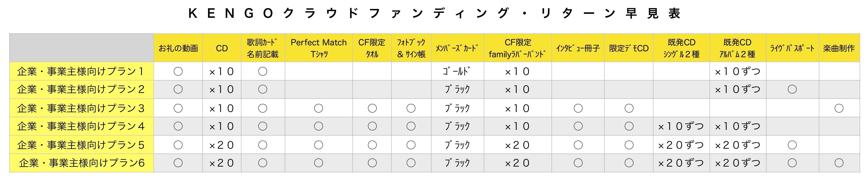
Task: Select the 企業・事業主様向けプラン1 row label
Action: 81,71
